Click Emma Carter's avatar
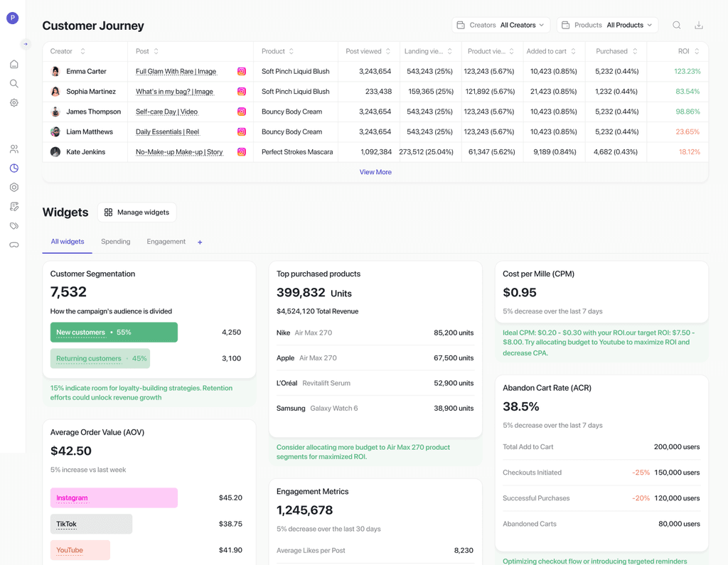The height and width of the screenshot is (565, 728). [x=55, y=72]
